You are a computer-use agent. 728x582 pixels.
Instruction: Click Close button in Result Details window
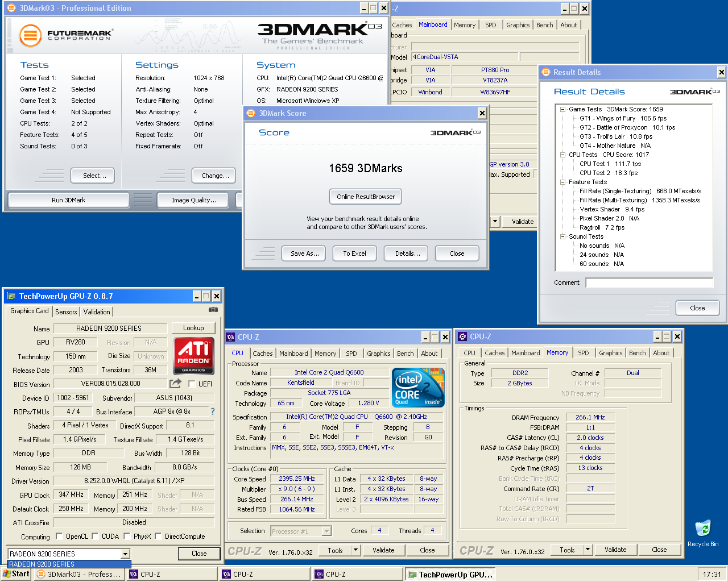[697, 308]
